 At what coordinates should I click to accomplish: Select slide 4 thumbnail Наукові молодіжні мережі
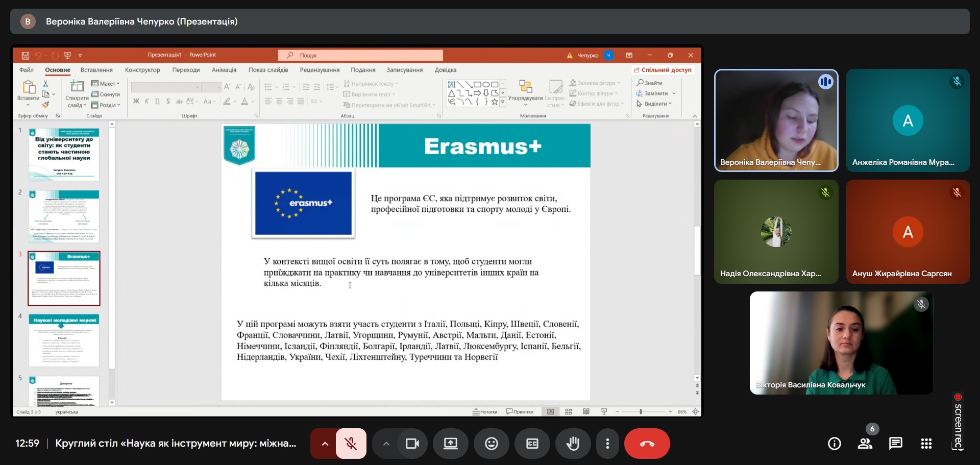click(x=64, y=340)
